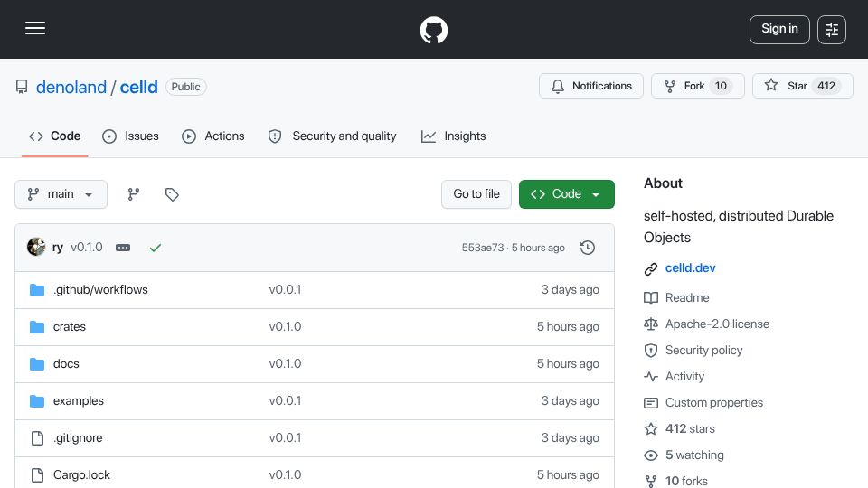The width and height of the screenshot is (868, 488).
Task: Open the denoland owner link
Action: point(71,87)
